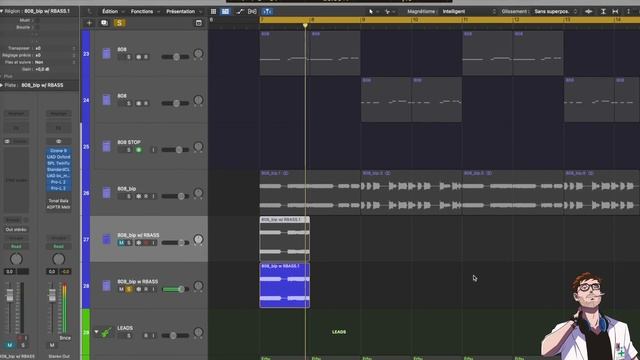The width and height of the screenshot is (640, 360).
Task: Click the Tonal Bala plugin slot
Action: click(x=58, y=201)
